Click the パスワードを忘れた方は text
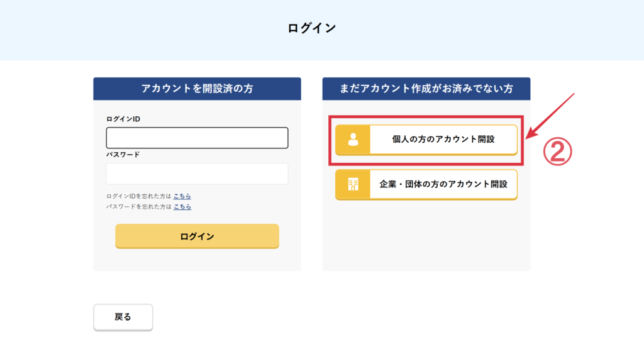 pos(139,207)
